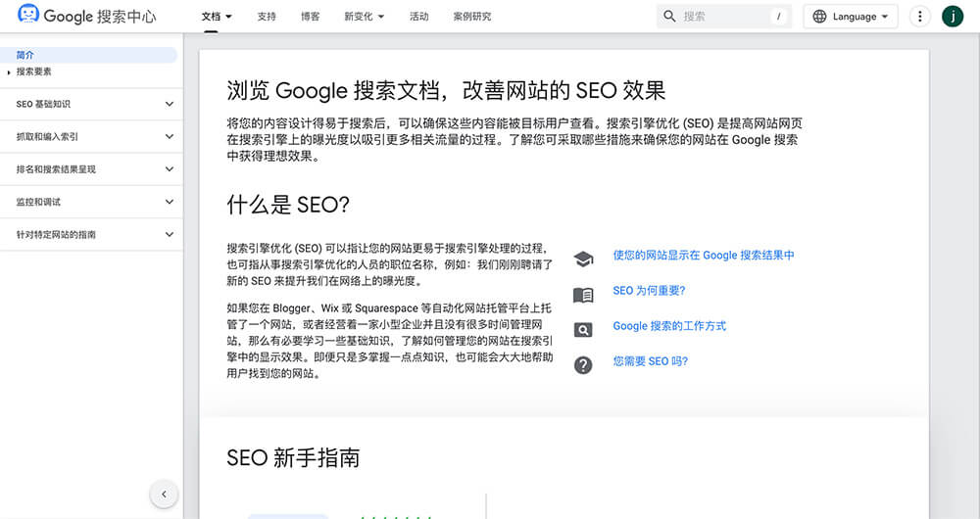The height and width of the screenshot is (519, 980).
Task: Open link 您需要 SEO 吗?
Action: [x=650, y=361]
